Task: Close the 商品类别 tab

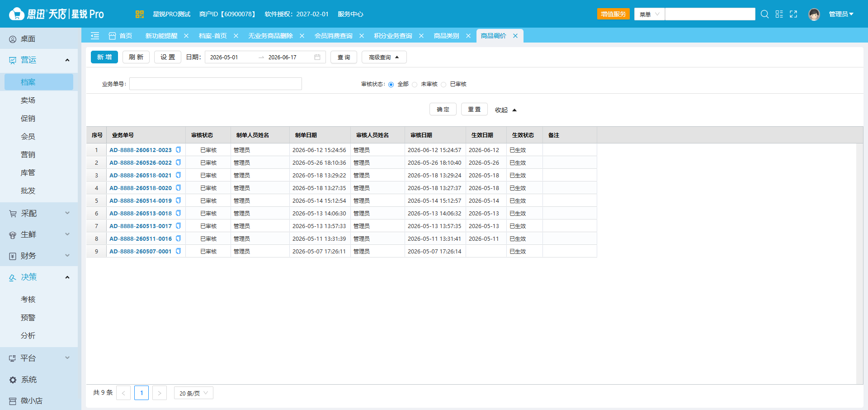Action: tap(468, 36)
